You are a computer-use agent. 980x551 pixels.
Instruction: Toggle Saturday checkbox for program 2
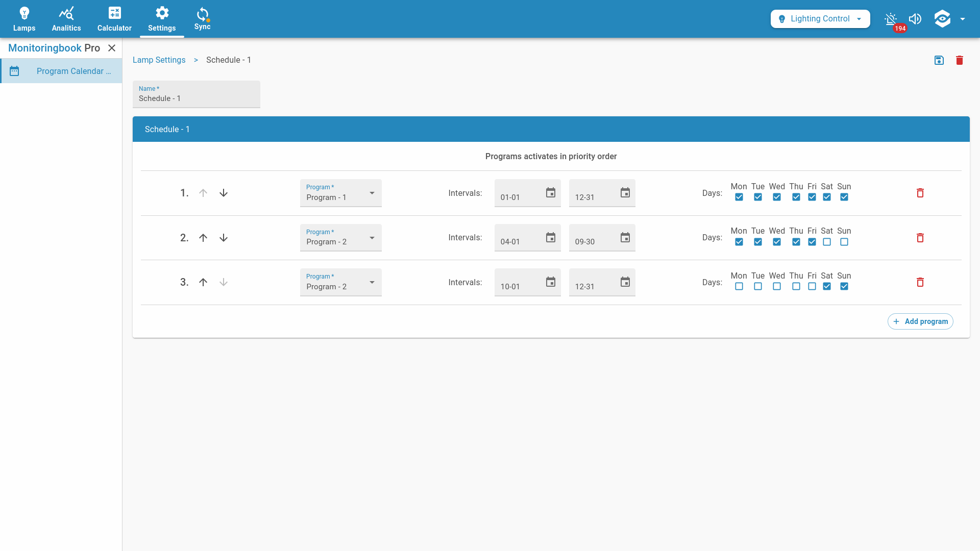(826, 241)
